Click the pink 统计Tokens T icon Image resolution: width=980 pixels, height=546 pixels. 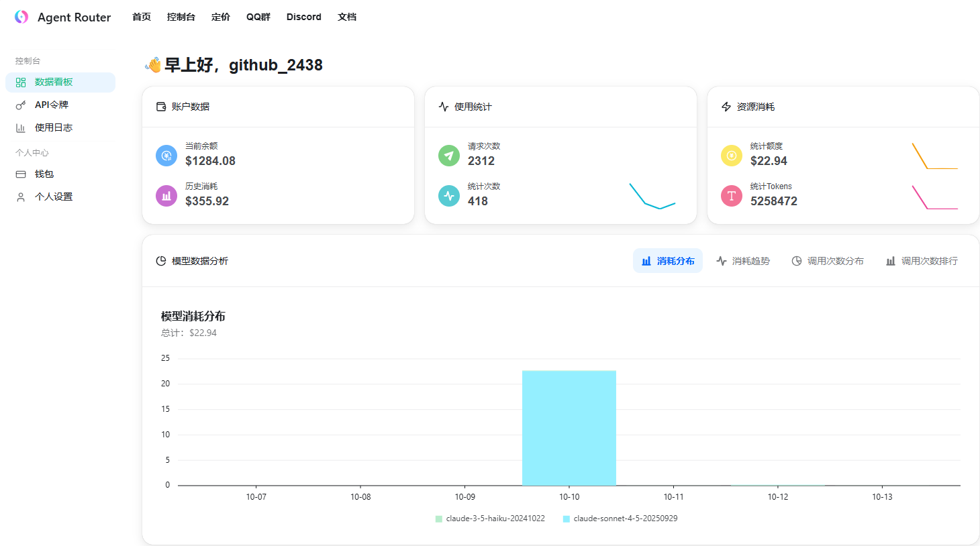732,196
